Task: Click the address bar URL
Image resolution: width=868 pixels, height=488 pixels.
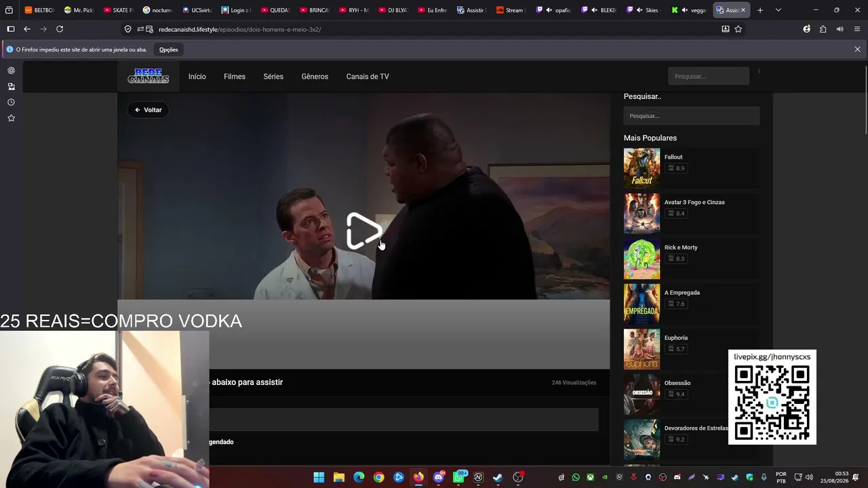Action: pos(240,29)
